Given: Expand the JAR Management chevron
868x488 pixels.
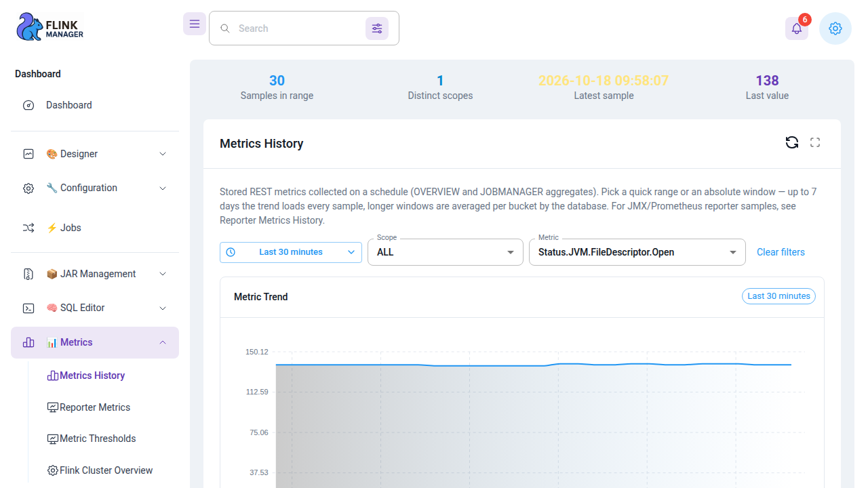Looking at the screenshot, I should point(163,274).
